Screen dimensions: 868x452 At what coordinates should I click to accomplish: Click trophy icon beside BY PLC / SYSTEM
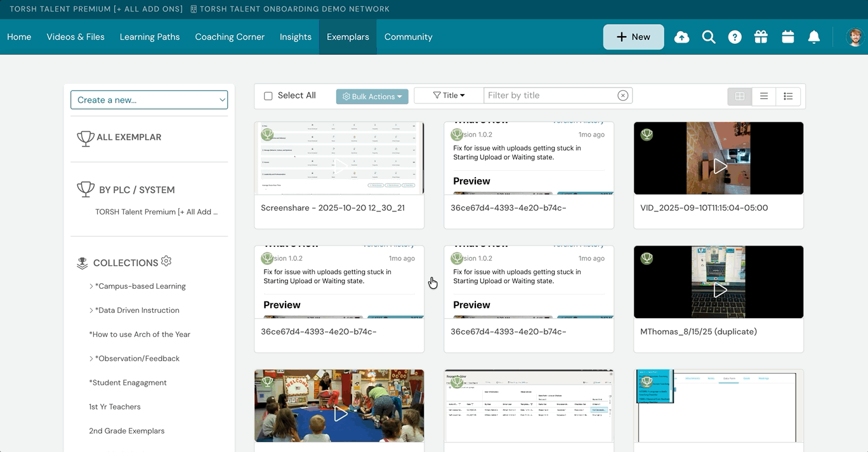pos(86,189)
